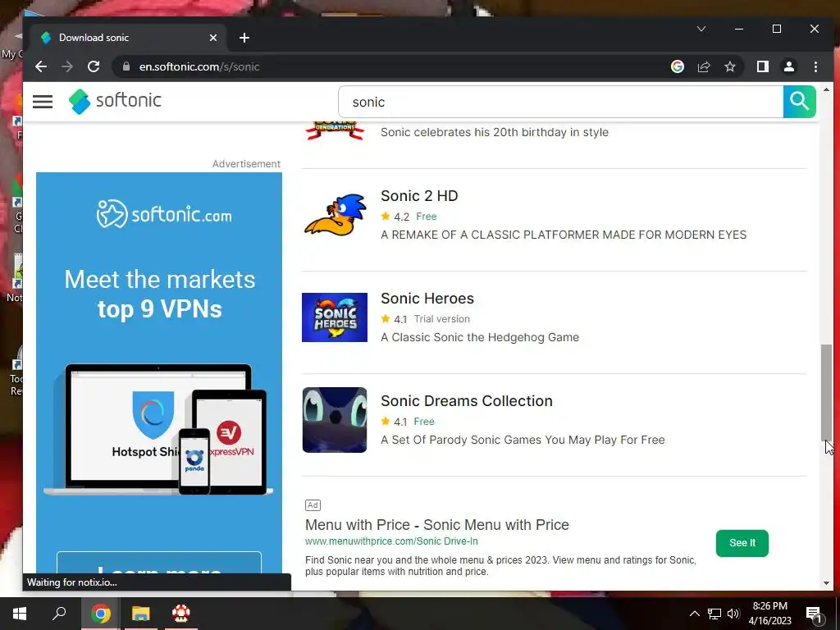Go back to the previous page
This screenshot has width=840, height=630.
(41, 66)
